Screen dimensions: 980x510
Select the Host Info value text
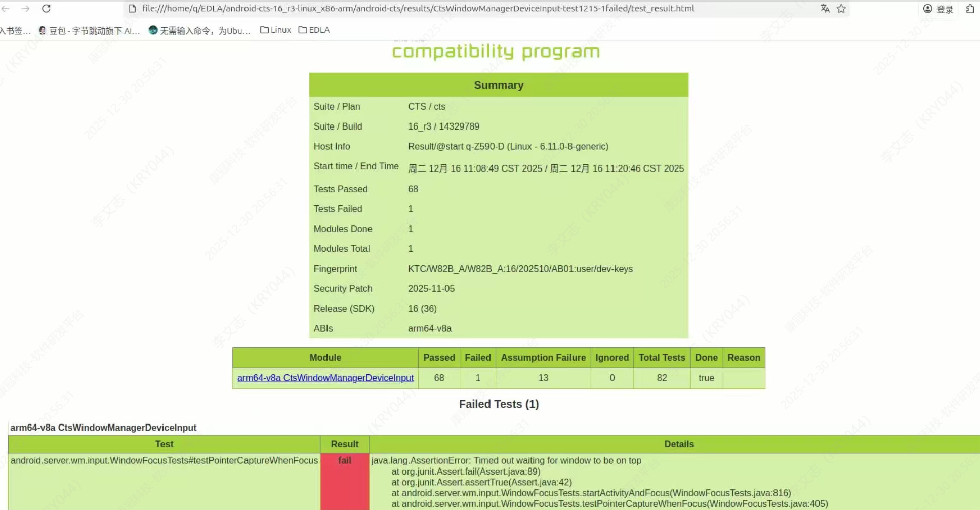pyautogui.click(x=508, y=146)
